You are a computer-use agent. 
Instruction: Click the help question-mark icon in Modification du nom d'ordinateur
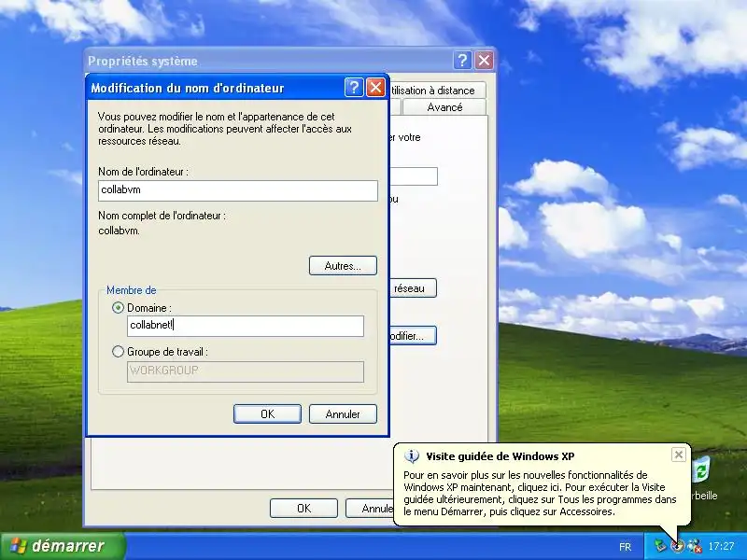click(x=354, y=88)
